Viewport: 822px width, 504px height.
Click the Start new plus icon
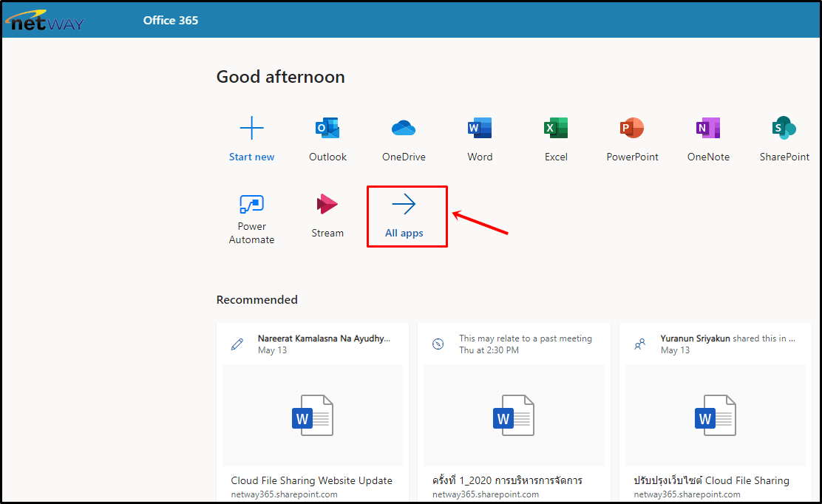251,129
